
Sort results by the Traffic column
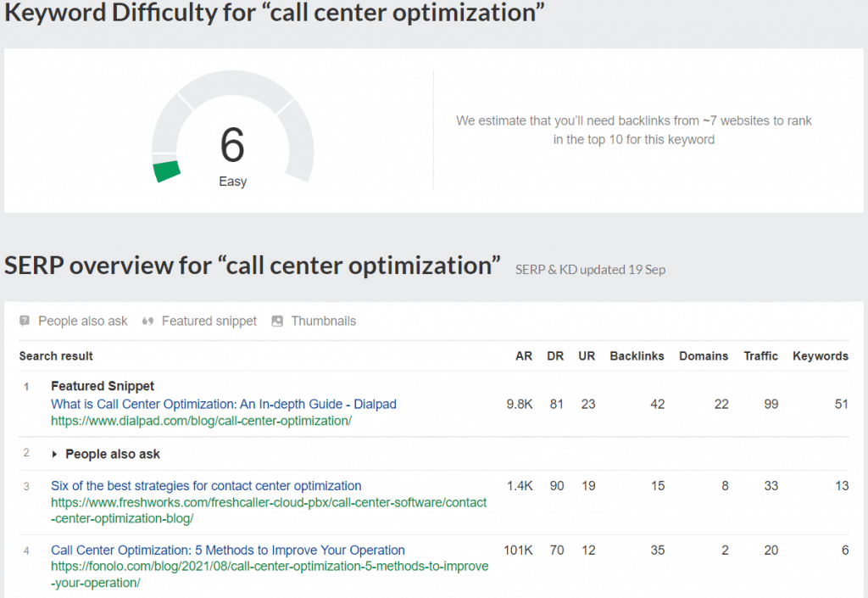[x=760, y=355]
